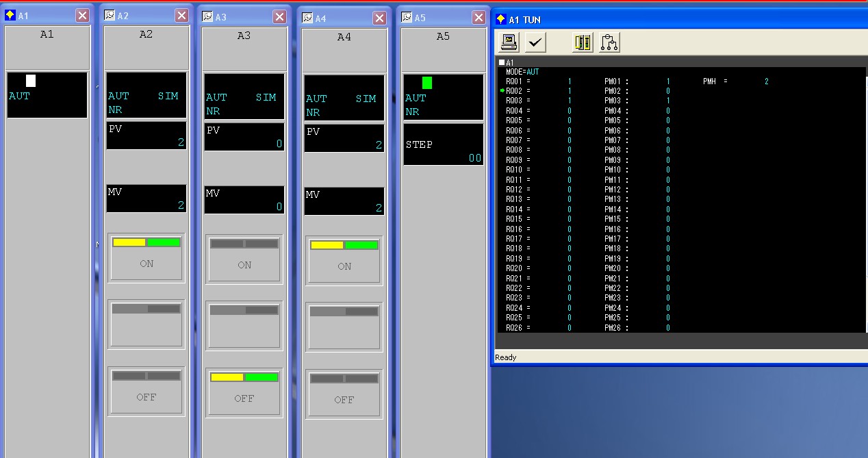
Task: Click the PMH value field
Action: click(x=766, y=81)
